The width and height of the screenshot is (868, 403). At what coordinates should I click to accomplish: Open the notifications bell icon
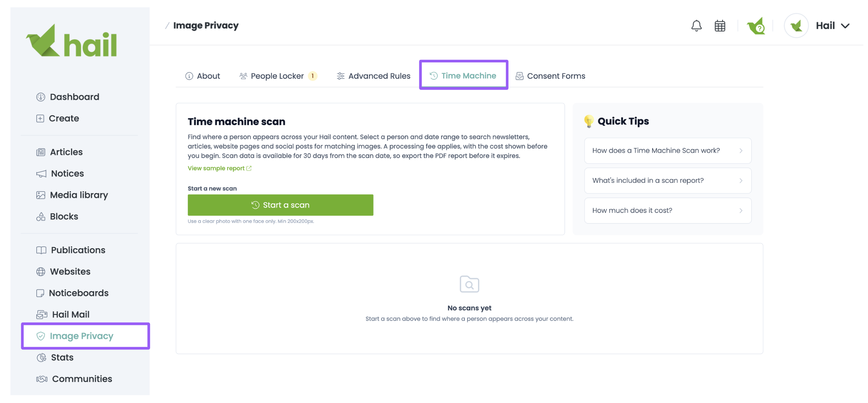(x=696, y=26)
